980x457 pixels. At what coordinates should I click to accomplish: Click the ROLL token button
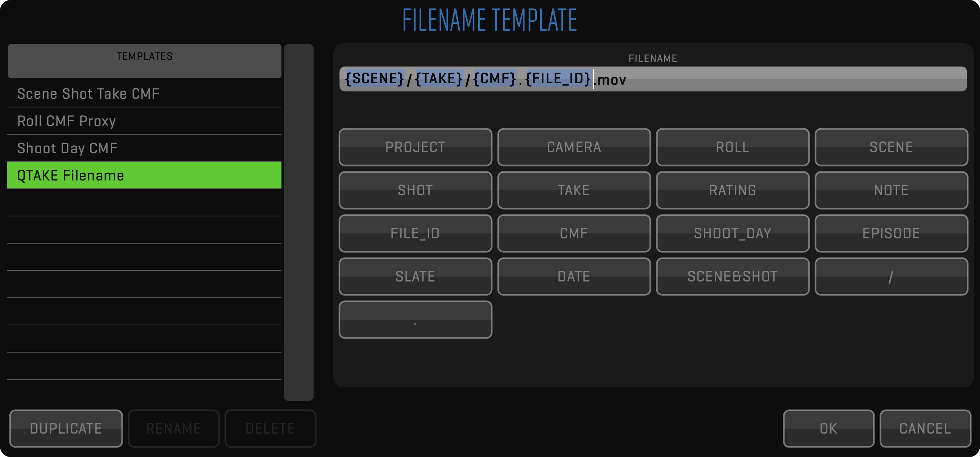[x=732, y=147]
